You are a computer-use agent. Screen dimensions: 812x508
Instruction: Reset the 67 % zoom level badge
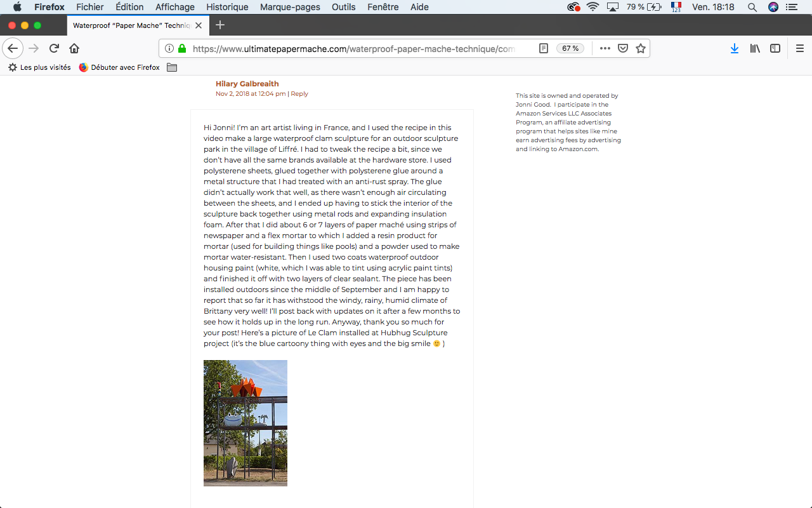[x=571, y=48]
